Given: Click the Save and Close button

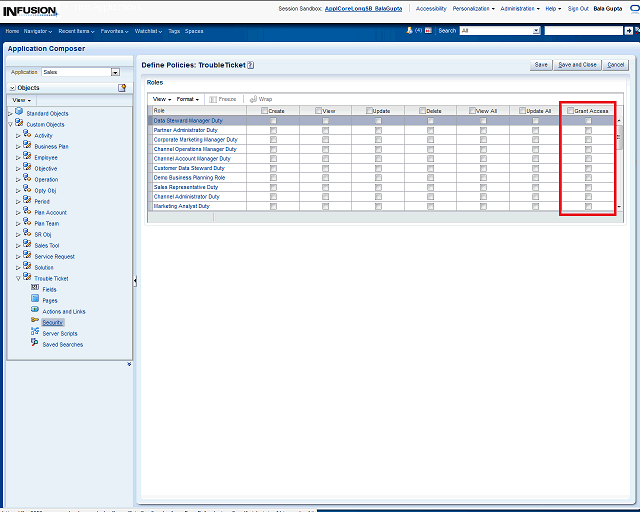Looking at the screenshot, I should 577,64.
